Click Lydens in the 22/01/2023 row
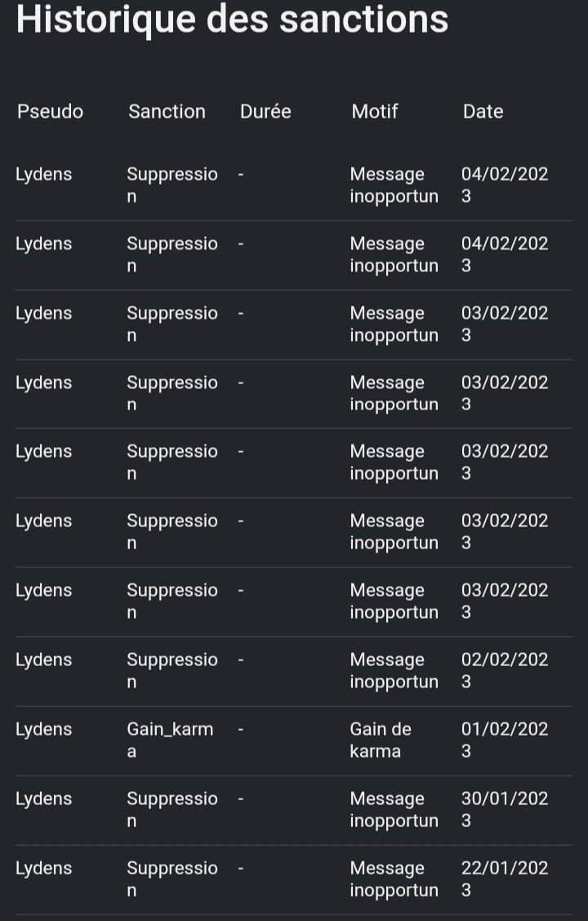Image resolution: width=588 pixels, height=921 pixels. point(43,868)
